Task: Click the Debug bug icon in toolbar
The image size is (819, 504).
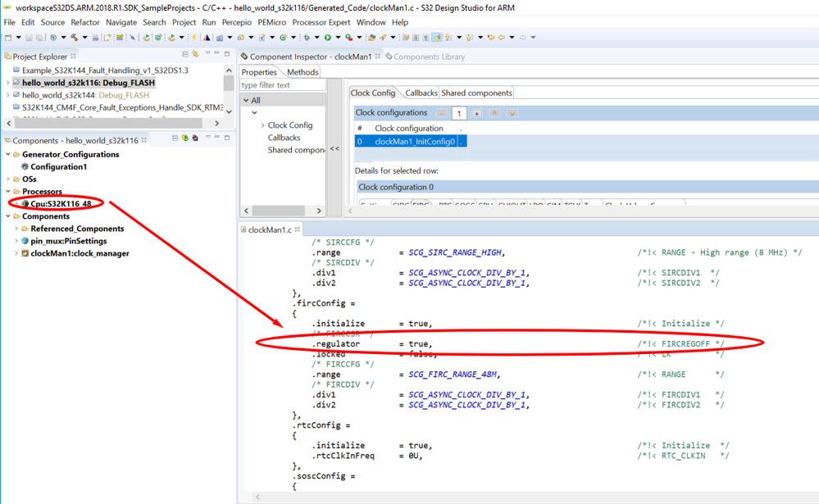Action: pyautogui.click(x=307, y=38)
